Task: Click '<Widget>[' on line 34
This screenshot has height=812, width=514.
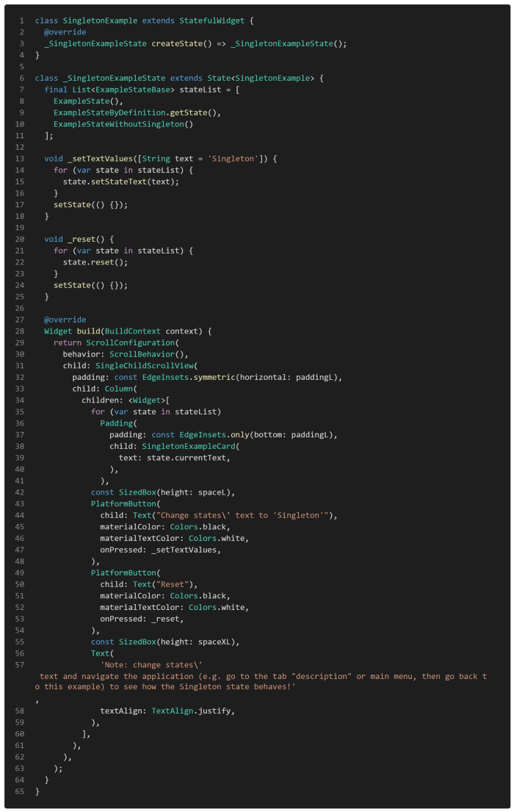Action: 149,400
